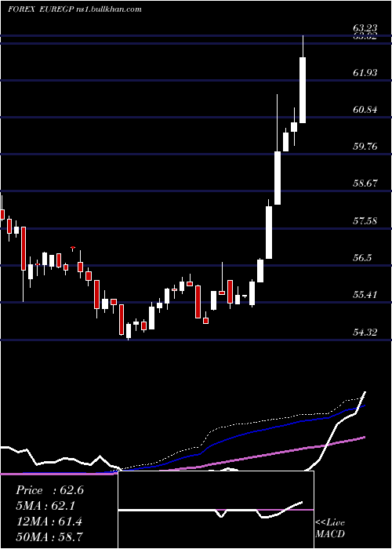Click the 56.5 price level label
392x549 pixels.
(362, 258)
